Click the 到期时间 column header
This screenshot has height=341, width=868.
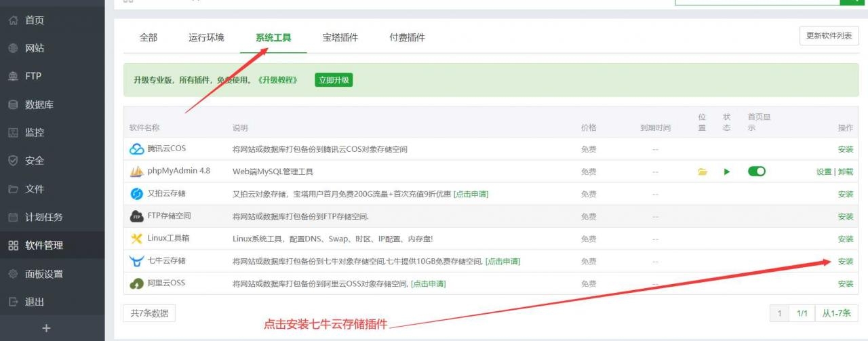(655, 127)
